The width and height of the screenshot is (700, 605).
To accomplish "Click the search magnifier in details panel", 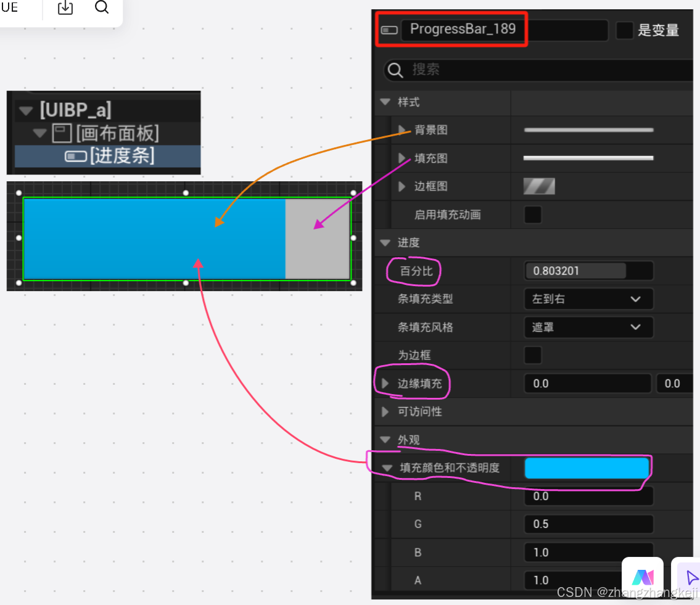I will click(395, 70).
